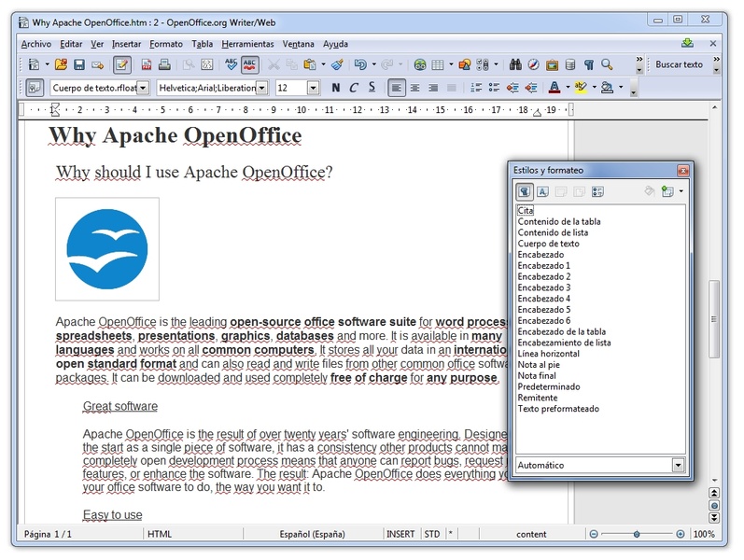This screenshot has width=744, height=560.
Task: Expand Paste options dropdown arrow
Action: click(323, 64)
